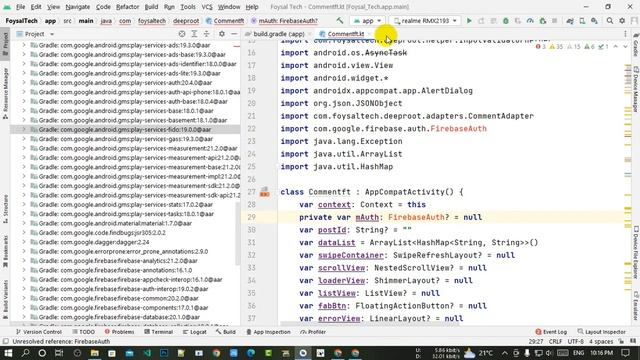Open the File menu
Viewport: 640px width, 360px height.
pos(20,7)
